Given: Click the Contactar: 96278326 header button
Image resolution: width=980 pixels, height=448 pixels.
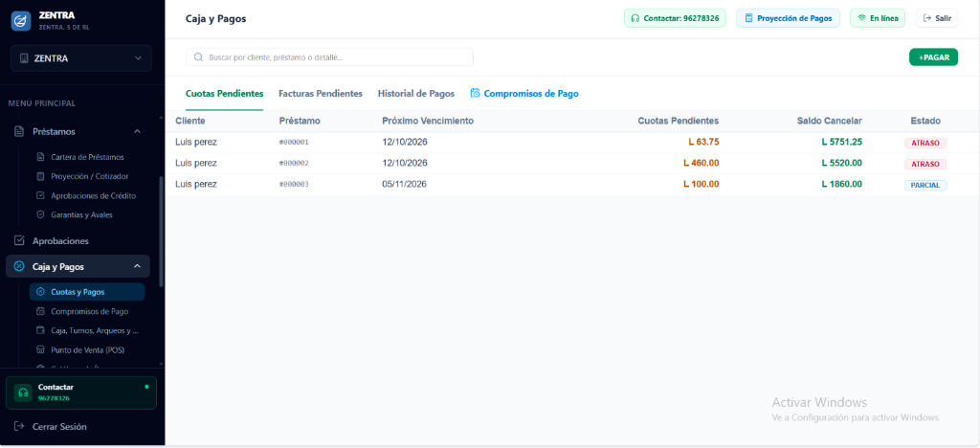Looking at the screenshot, I should click(x=675, y=18).
